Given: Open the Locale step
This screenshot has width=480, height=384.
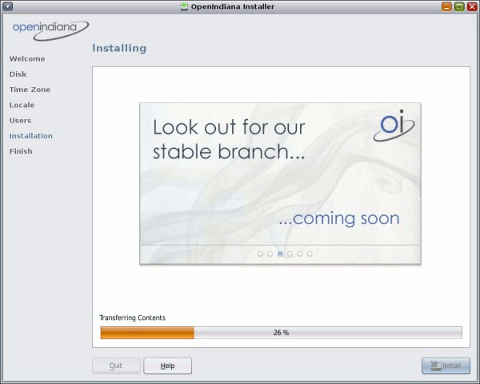Looking at the screenshot, I should pos(22,105).
